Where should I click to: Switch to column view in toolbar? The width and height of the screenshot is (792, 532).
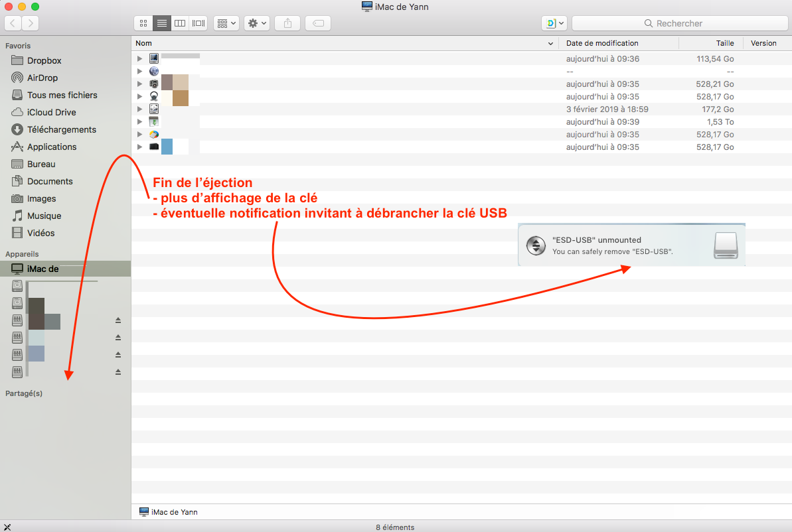pyautogui.click(x=180, y=23)
